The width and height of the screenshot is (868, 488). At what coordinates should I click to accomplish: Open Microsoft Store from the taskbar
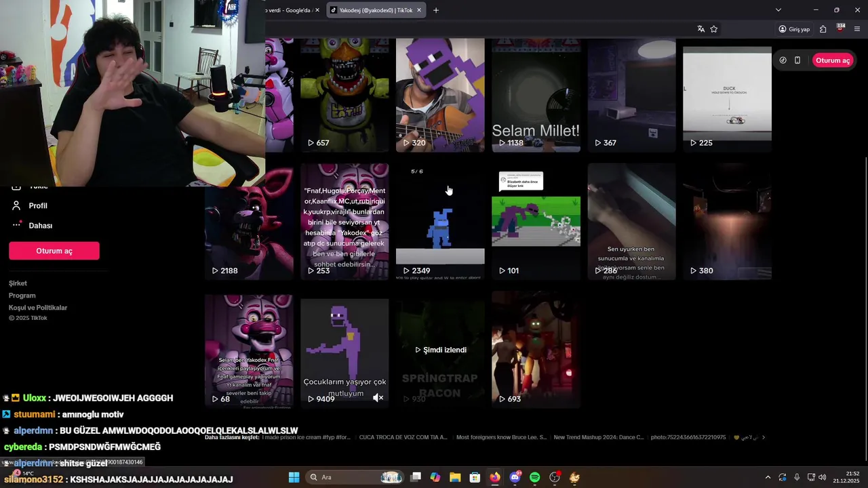(475, 477)
